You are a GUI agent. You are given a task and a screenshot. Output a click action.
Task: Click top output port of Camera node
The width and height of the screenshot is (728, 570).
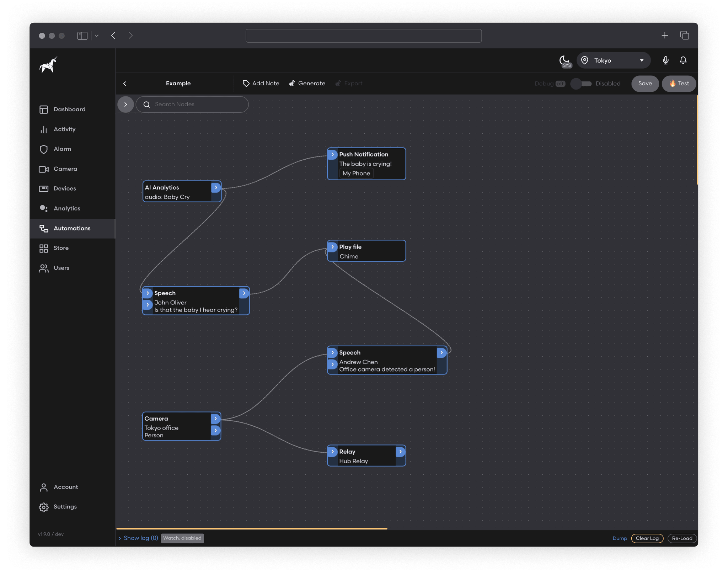point(215,419)
